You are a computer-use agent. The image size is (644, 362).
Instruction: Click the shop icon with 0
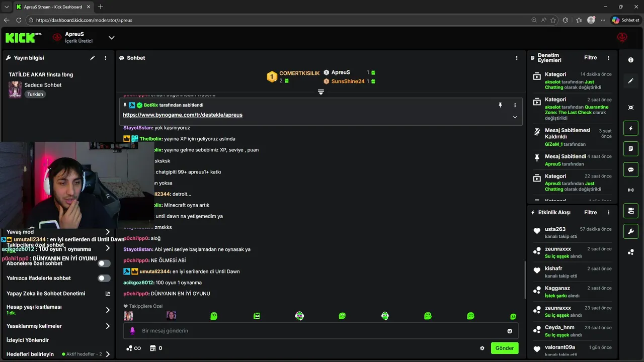(156, 348)
